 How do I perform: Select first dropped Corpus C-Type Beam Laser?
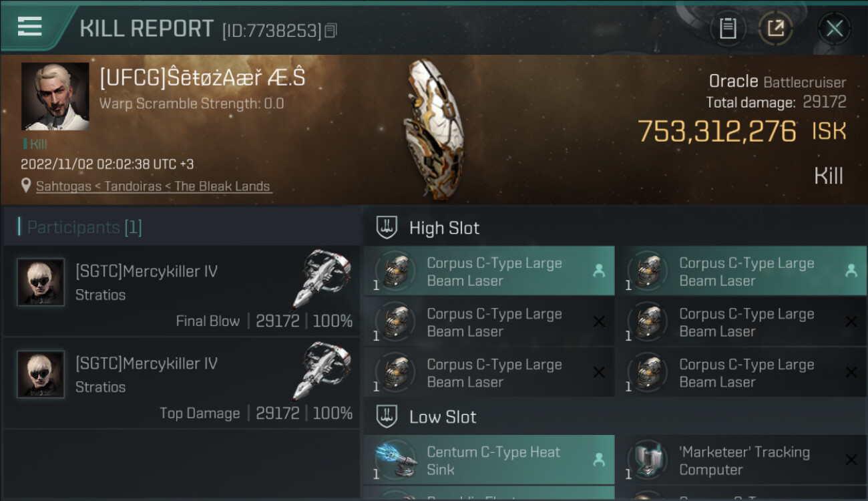[489, 272]
